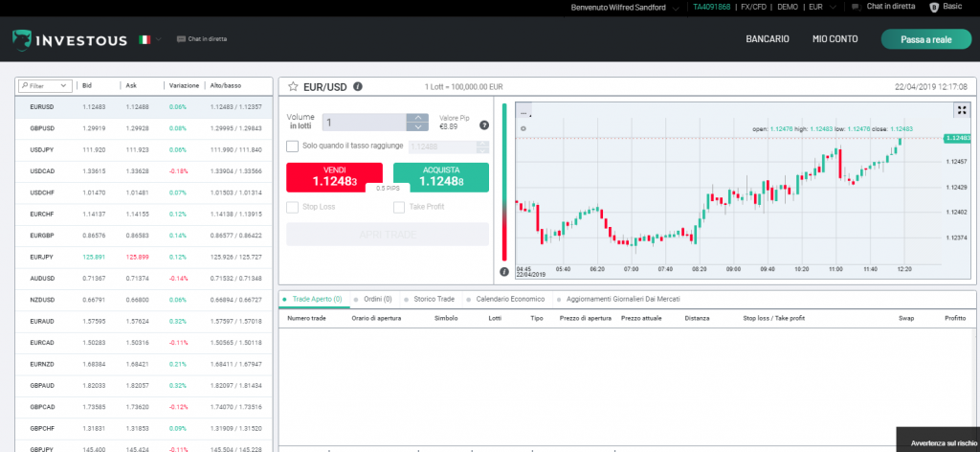
Task: Select the EURCAD row
Action: [144, 343]
